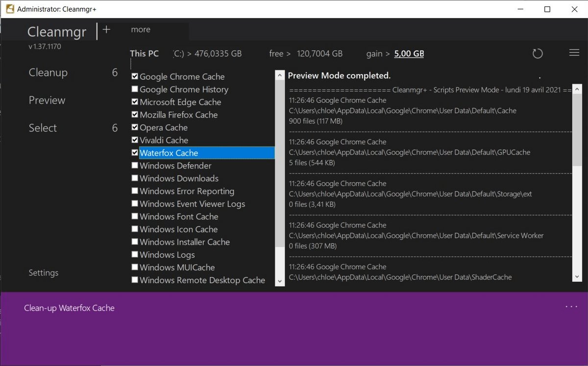Click the C: drive size 476,0335 GB
The width and height of the screenshot is (588, 366).
(x=218, y=53)
